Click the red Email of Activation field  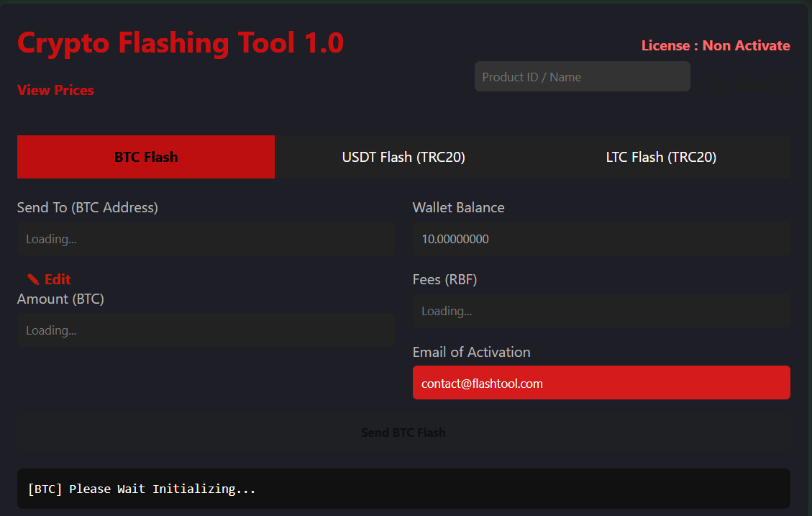pos(601,383)
